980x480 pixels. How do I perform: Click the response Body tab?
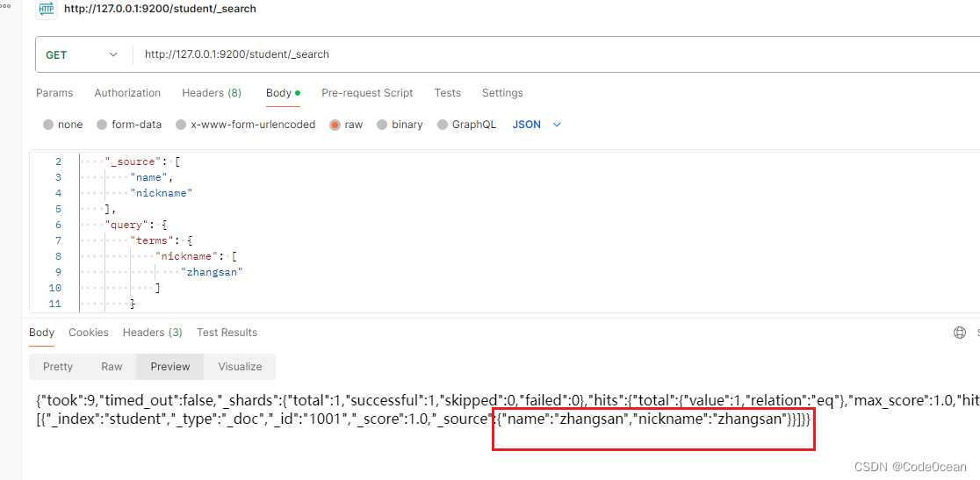[x=41, y=333]
